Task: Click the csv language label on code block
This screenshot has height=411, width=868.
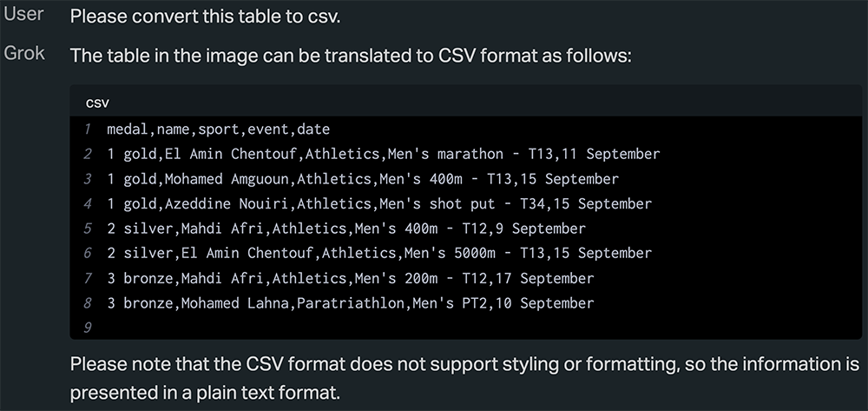Action: (x=97, y=103)
